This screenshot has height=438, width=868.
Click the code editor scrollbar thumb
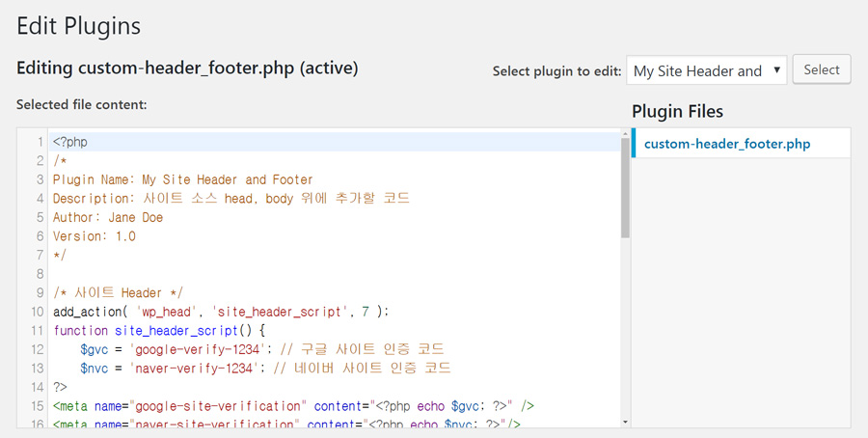tap(626, 188)
